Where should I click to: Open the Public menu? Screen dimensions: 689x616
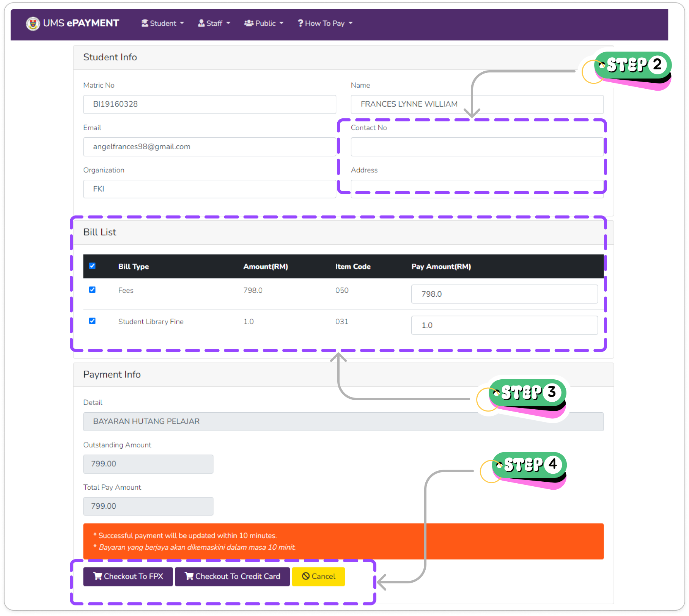click(x=265, y=24)
